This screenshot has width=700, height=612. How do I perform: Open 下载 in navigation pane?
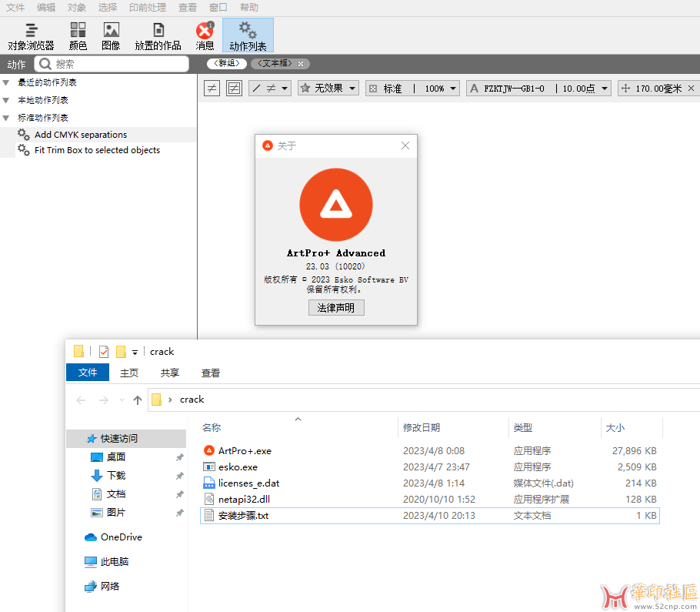[116, 475]
